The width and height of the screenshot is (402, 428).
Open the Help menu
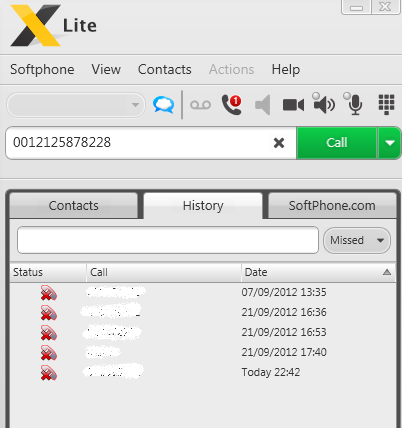(286, 70)
